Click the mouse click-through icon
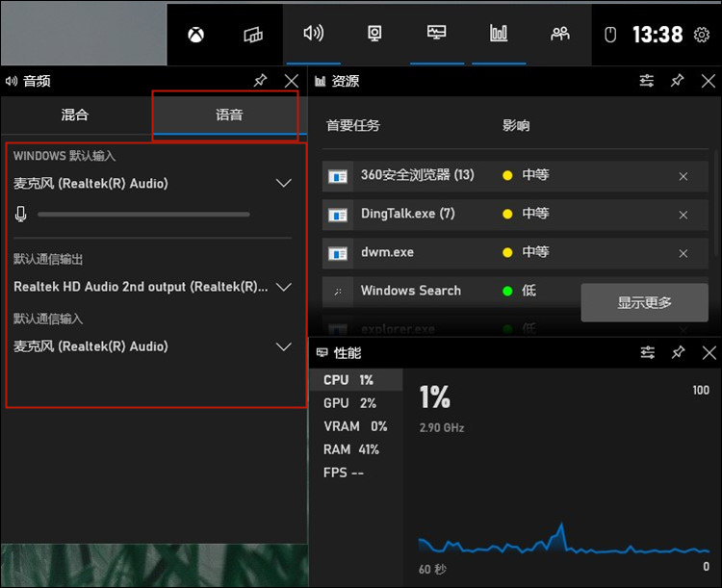The height and width of the screenshot is (588, 722). pos(610,35)
